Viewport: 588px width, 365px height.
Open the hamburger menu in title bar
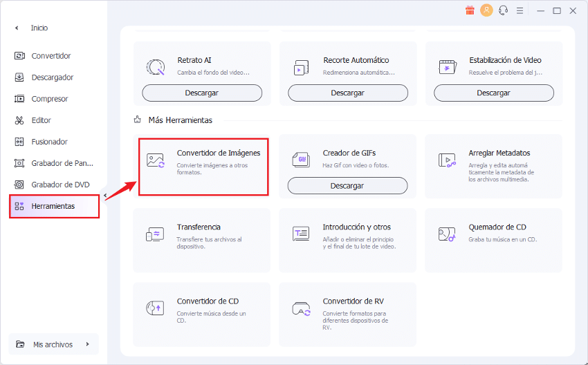tap(521, 10)
